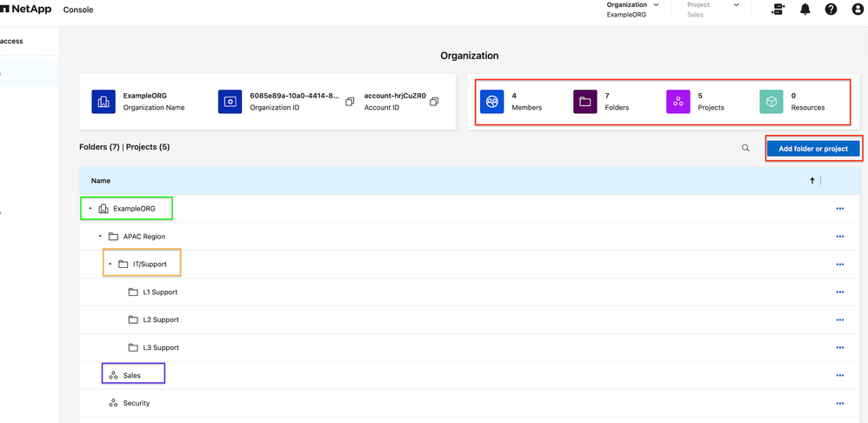Click the Members icon tile
Screen dimensions: 868x423
coord(492,102)
